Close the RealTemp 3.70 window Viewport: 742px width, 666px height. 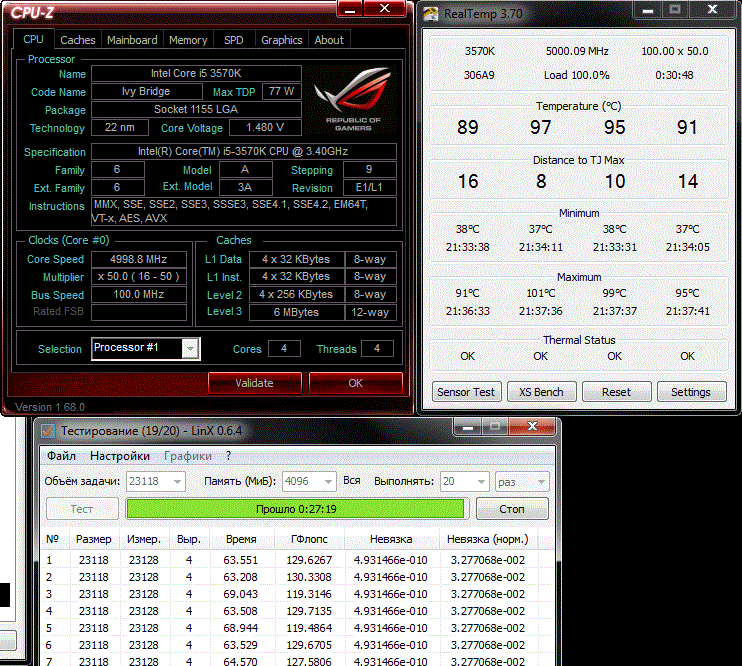click(x=712, y=9)
